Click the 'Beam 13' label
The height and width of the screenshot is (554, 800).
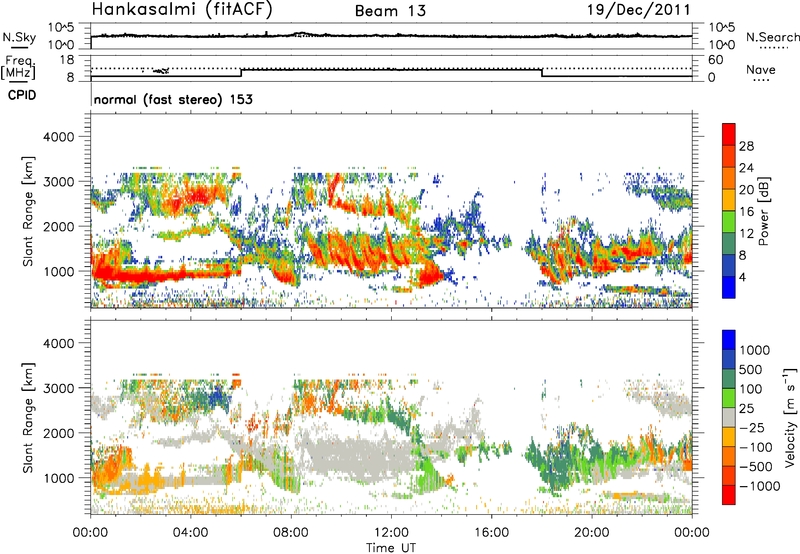coord(390,11)
